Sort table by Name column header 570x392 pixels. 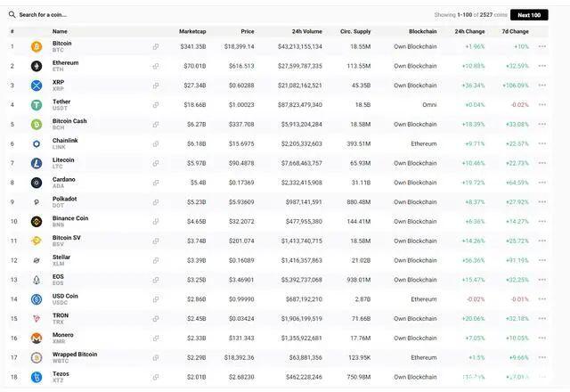pos(60,31)
